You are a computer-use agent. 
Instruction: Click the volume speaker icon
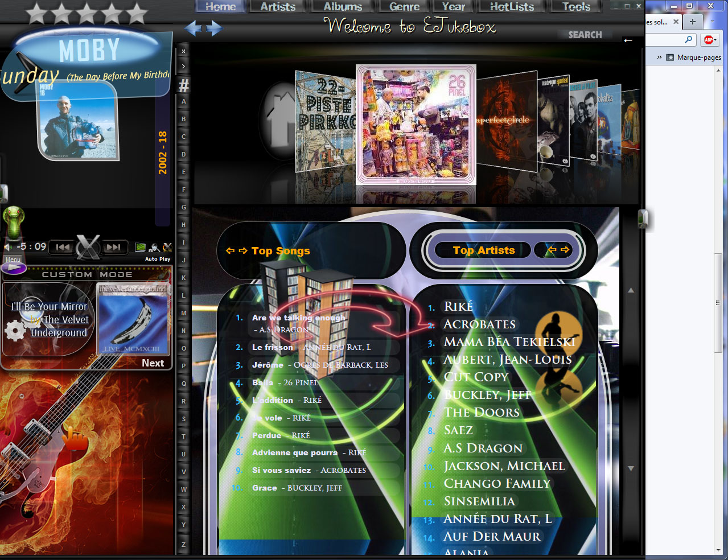point(8,247)
